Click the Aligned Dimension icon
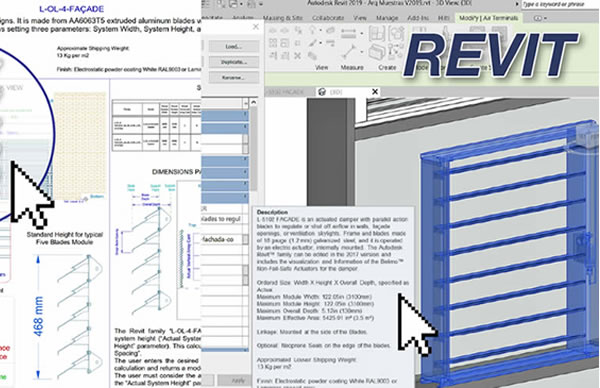The height and width of the screenshot is (388, 600). (x=348, y=34)
